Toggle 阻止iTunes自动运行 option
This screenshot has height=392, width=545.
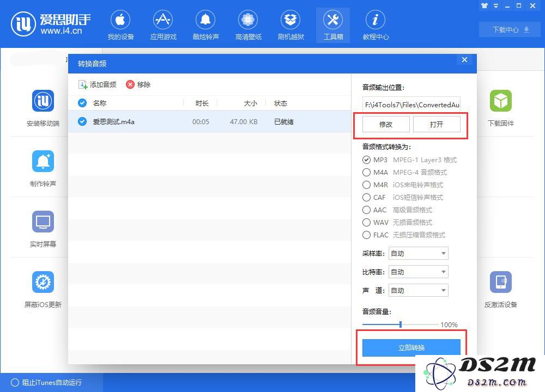pos(15,382)
